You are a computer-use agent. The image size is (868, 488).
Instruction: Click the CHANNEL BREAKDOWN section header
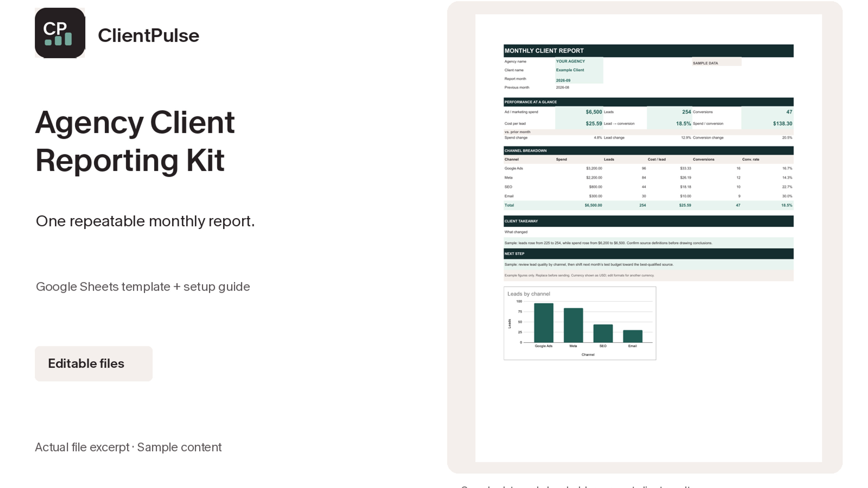648,150
